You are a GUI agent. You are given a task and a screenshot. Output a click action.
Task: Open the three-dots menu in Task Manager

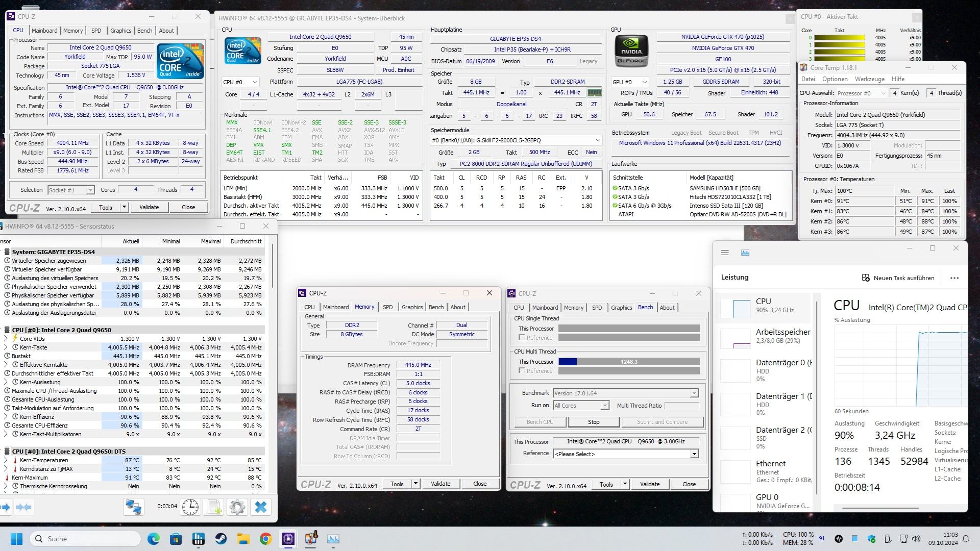(954, 278)
